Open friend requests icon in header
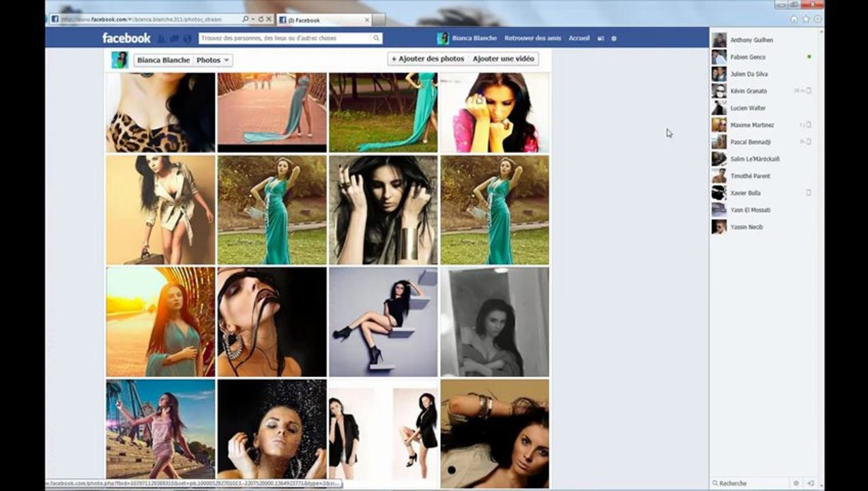 click(162, 38)
